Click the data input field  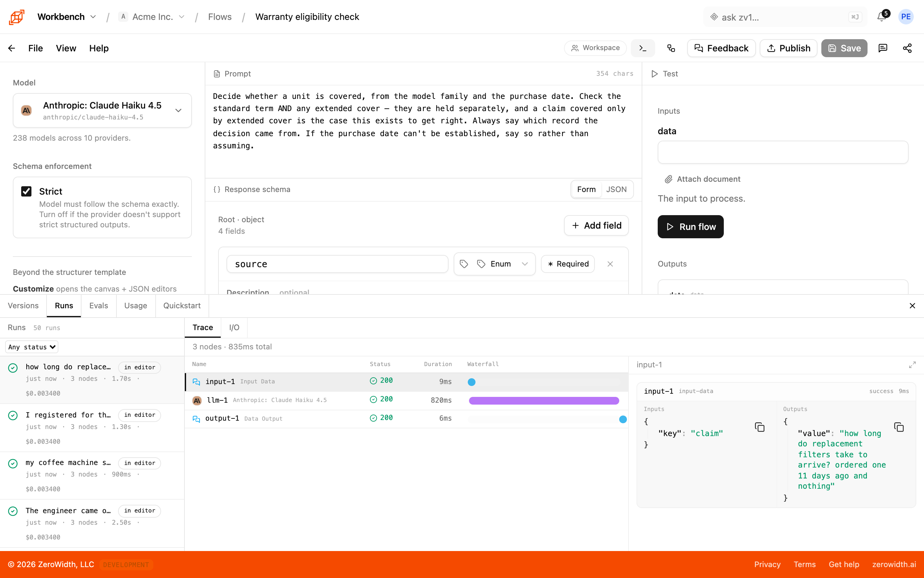pos(783,152)
